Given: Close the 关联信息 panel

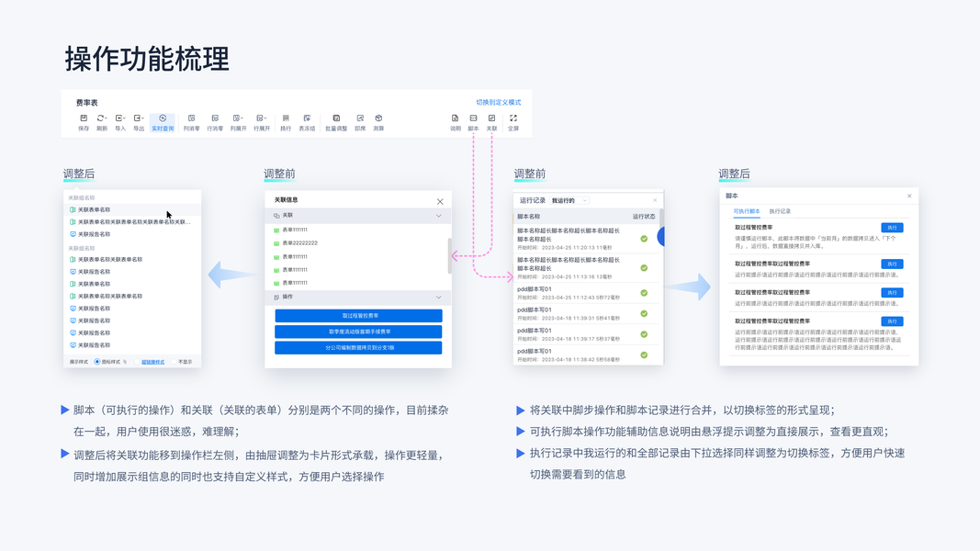Looking at the screenshot, I should point(440,201).
